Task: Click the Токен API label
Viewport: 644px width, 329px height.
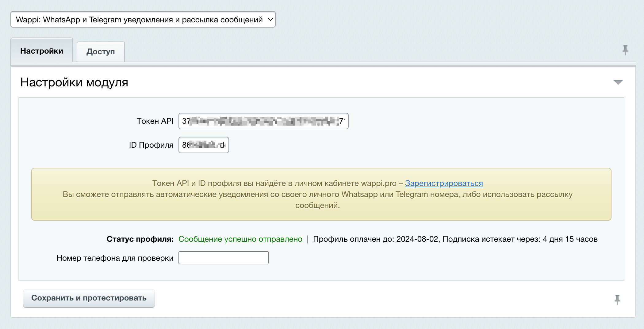Action: point(155,121)
